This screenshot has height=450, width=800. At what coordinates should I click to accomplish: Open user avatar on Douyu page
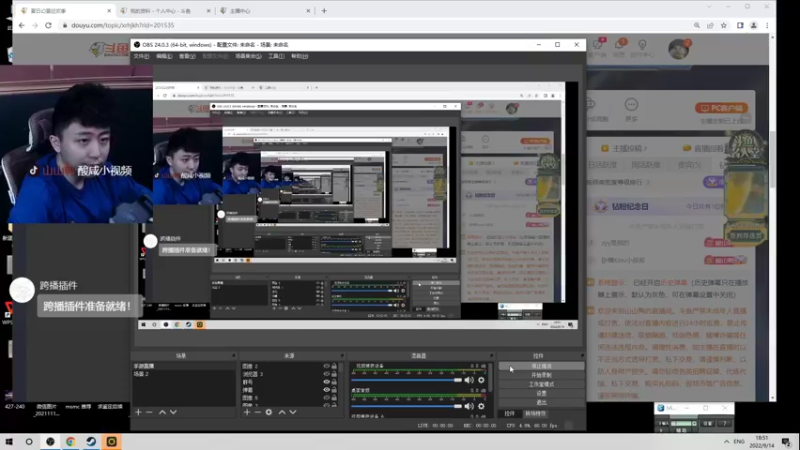click(679, 49)
